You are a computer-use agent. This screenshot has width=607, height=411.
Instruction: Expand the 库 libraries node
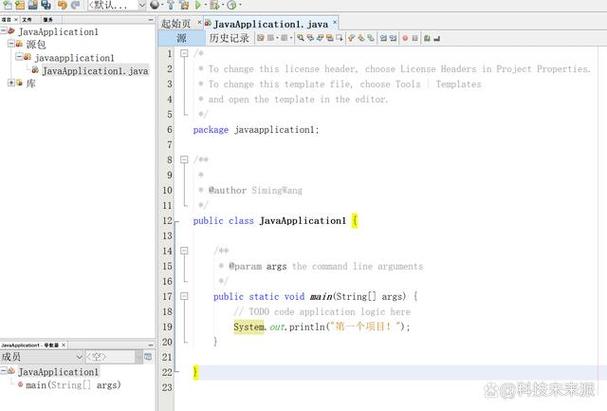point(11,82)
